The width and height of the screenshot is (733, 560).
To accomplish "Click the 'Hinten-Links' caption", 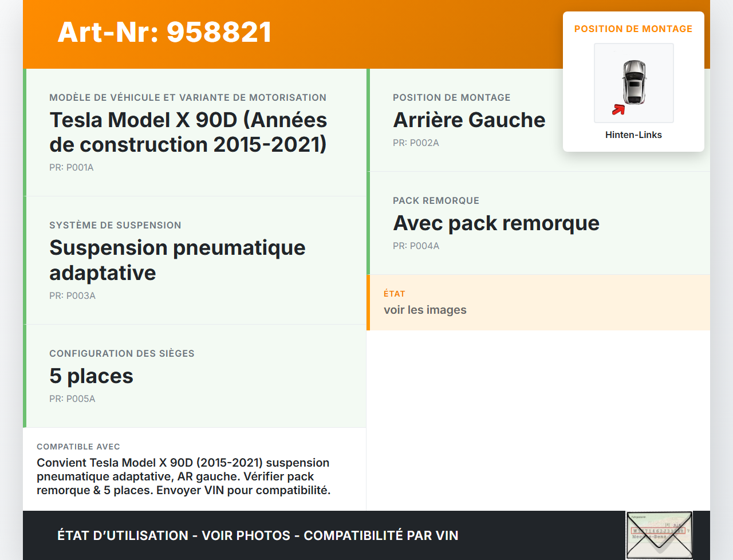I will click(633, 135).
